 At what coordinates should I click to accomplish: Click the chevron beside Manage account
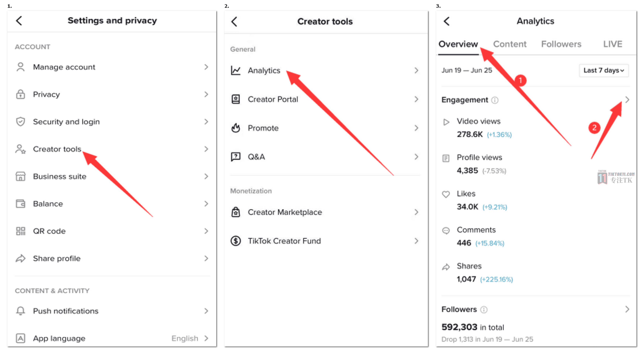click(x=206, y=67)
